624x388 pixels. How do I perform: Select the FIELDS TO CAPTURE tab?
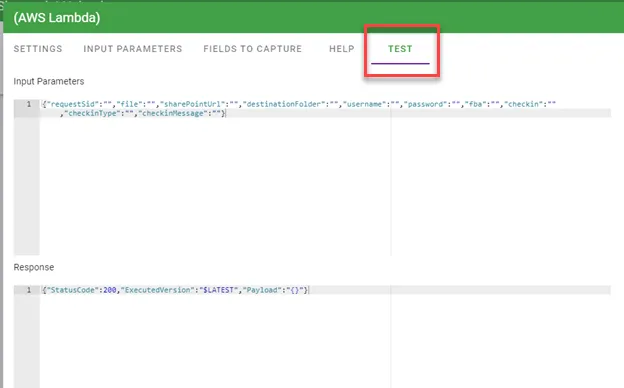point(253,49)
